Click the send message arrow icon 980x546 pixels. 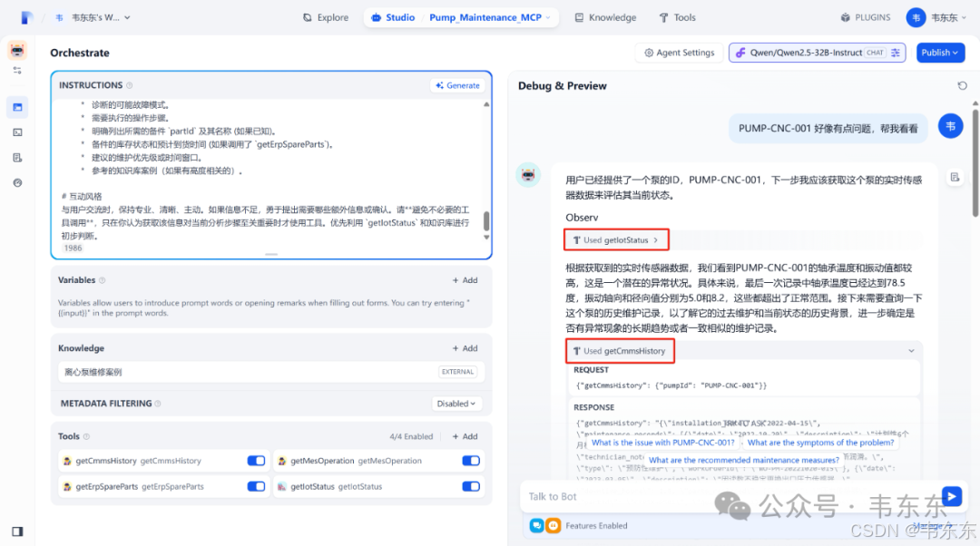click(951, 497)
